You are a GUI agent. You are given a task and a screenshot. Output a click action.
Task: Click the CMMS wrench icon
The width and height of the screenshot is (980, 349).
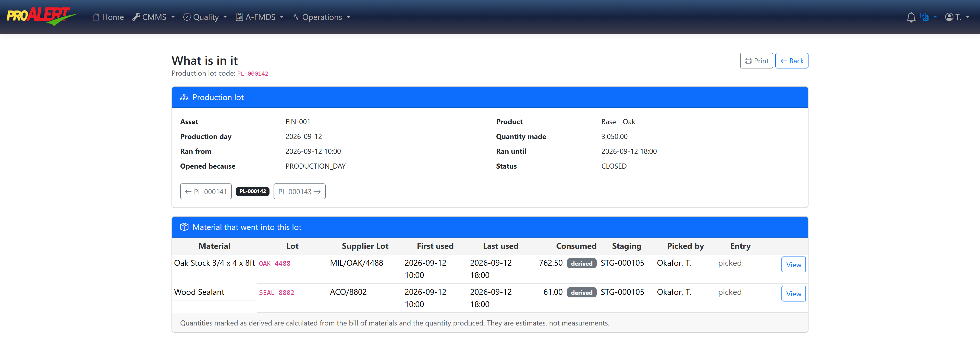136,17
